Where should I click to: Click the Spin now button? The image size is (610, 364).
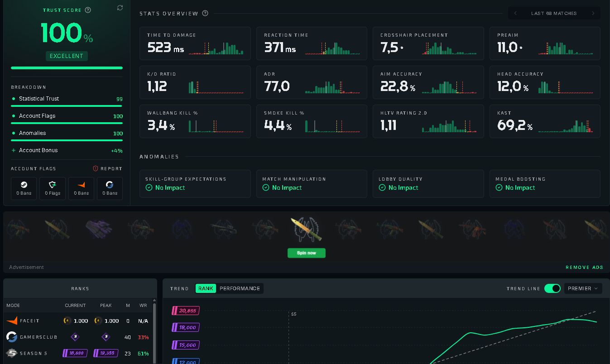(x=307, y=253)
